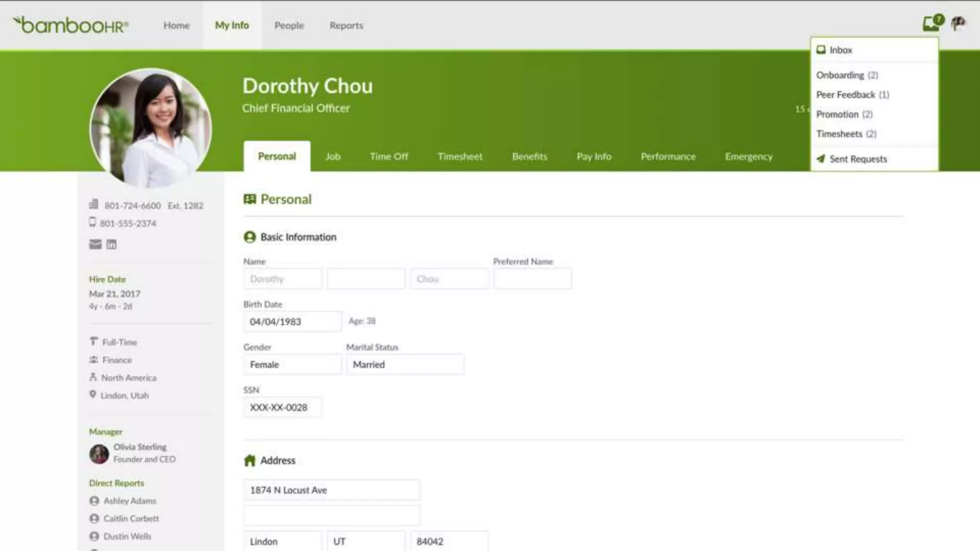Click Ashley Adams direct report avatar icon
980x551 pixels.
(94, 501)
